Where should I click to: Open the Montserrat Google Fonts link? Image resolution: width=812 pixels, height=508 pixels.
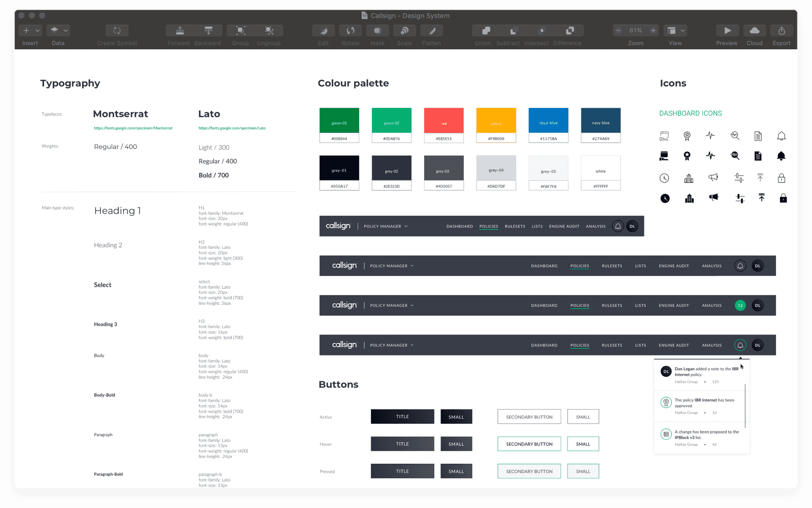[x=133, y=128]
